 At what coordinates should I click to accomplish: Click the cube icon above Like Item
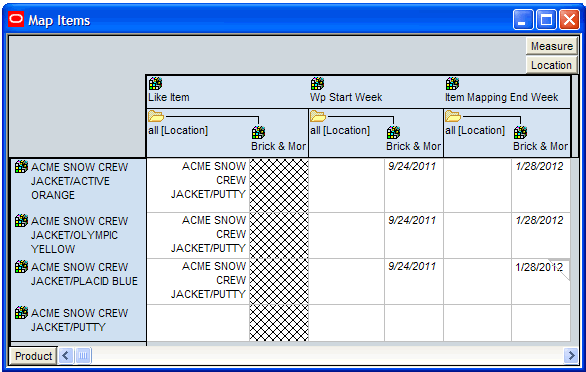[x=155, y=83]
